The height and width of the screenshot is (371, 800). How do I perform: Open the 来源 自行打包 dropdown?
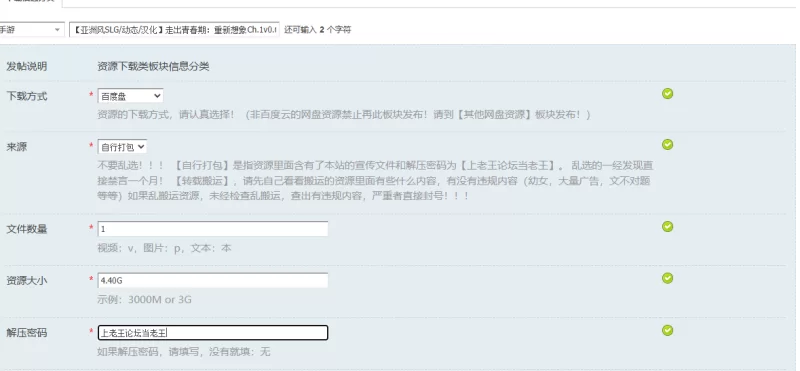122,147
